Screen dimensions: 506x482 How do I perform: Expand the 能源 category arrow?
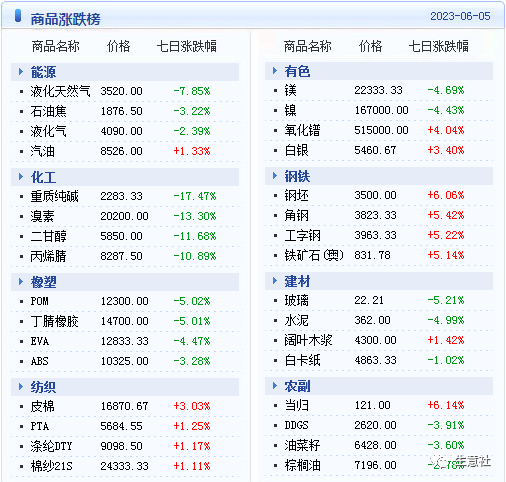tap(21, 72)
